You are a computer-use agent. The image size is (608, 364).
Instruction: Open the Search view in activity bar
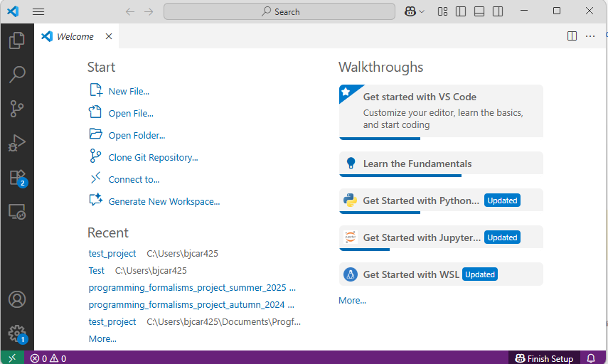(x=17, y=75)
